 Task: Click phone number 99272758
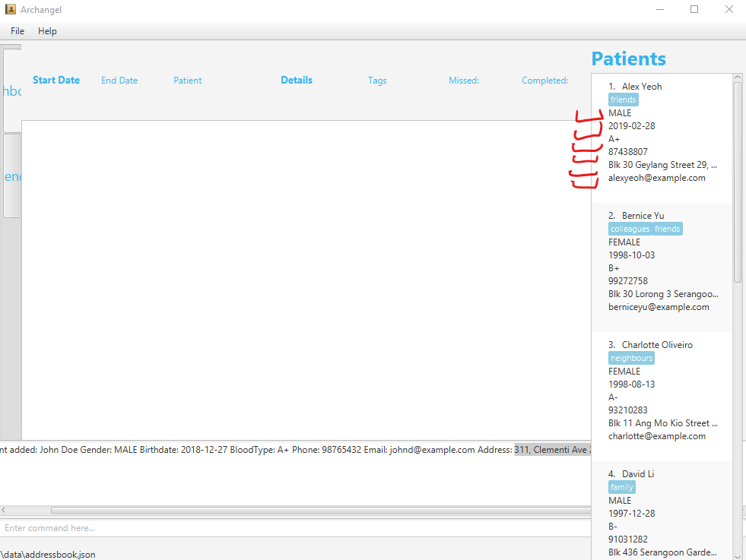(x=628, y=281)
